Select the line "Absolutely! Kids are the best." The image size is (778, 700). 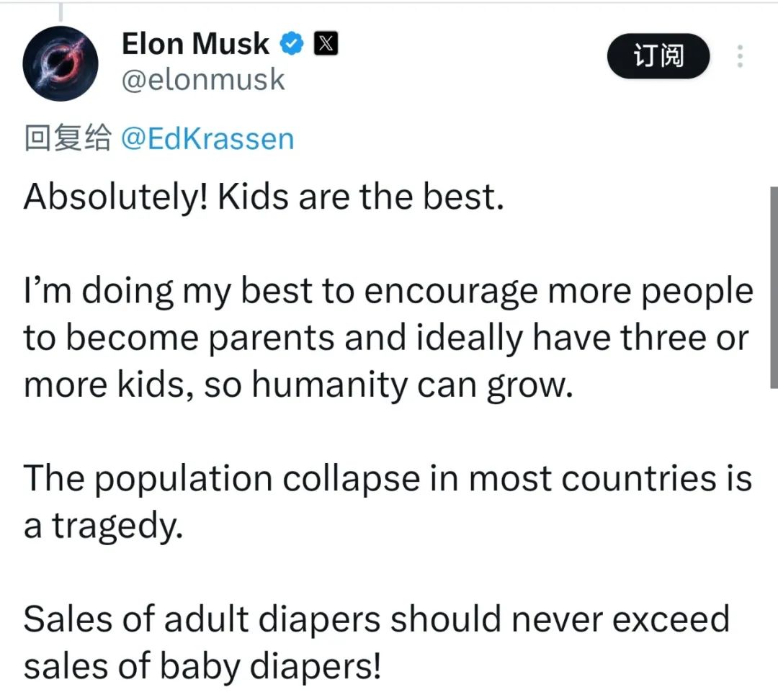(x=264, y=197)
